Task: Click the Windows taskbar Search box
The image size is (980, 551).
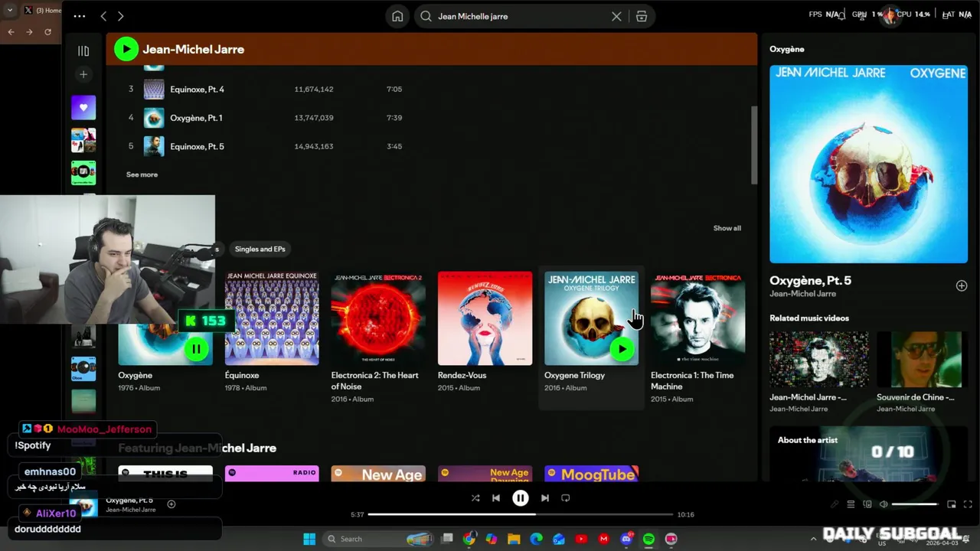Action: (x=380, y=539)
